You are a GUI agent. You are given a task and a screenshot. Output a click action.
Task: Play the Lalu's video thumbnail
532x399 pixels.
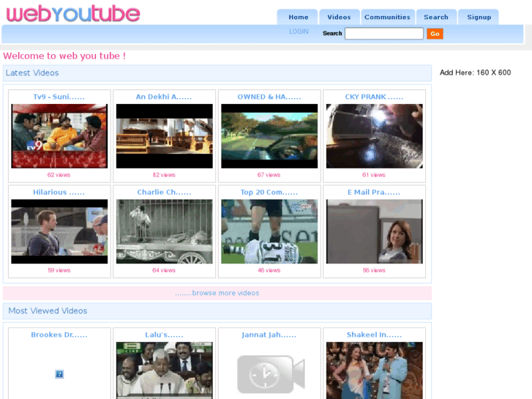pos(164,370)
